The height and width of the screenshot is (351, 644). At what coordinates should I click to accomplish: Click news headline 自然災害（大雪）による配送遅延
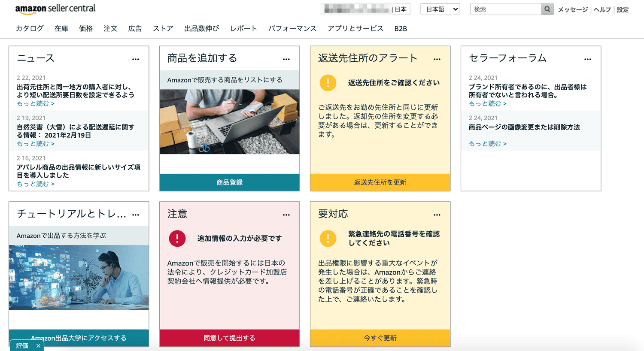click(x=76, y=131)
